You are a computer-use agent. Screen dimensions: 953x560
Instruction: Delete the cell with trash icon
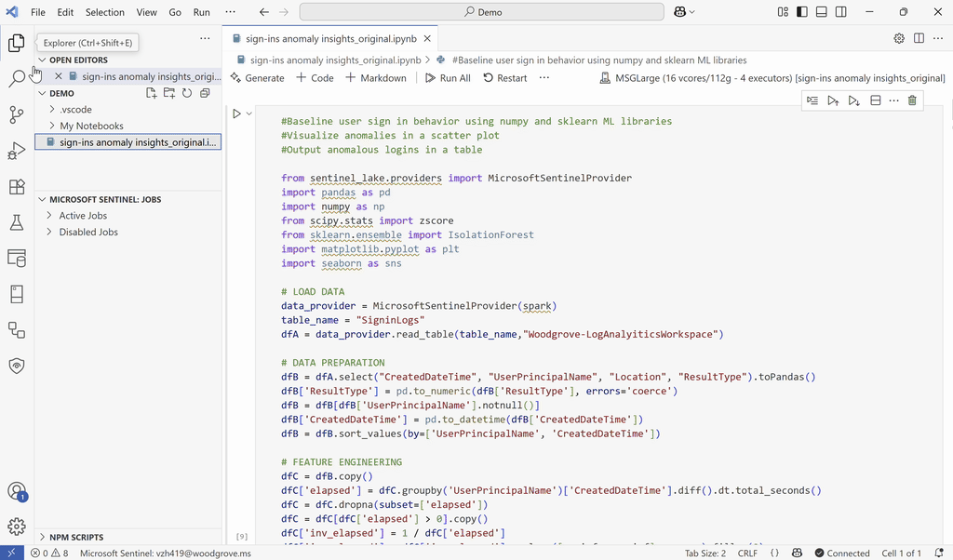pos(912,100)
